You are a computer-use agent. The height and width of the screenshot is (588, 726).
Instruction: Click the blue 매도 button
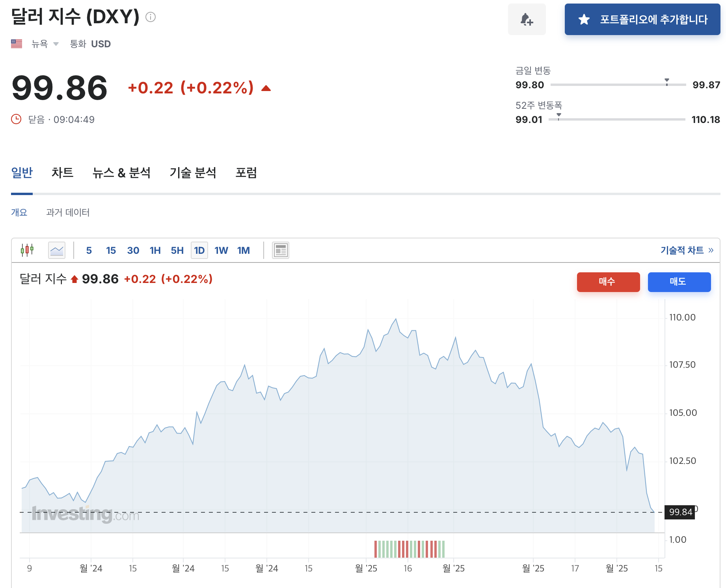679,282
